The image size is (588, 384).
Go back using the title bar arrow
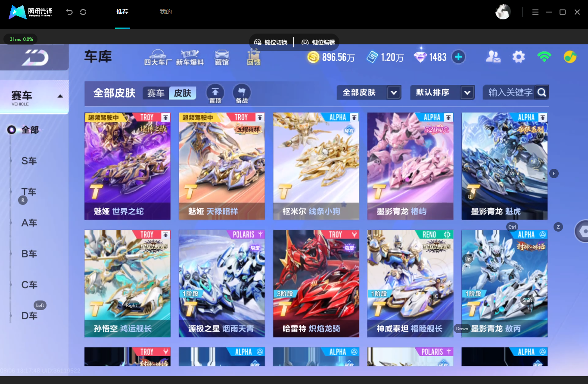point(69,12)
